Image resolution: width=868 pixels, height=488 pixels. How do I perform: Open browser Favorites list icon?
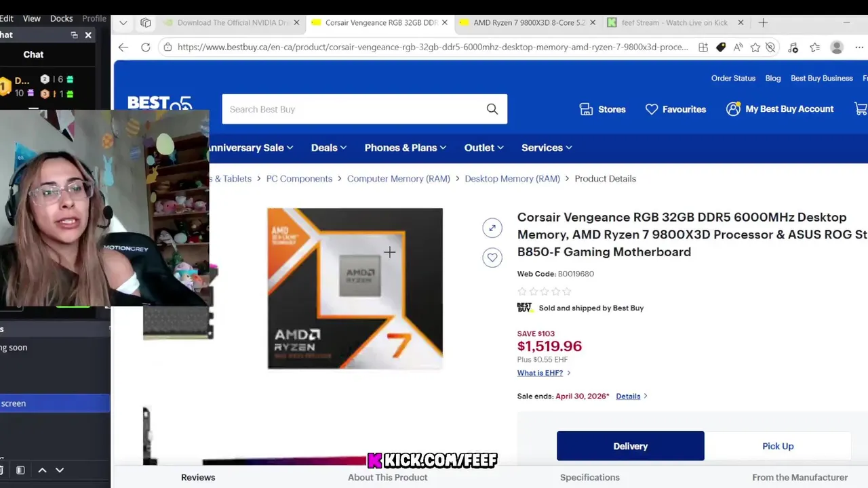(814, 47)
